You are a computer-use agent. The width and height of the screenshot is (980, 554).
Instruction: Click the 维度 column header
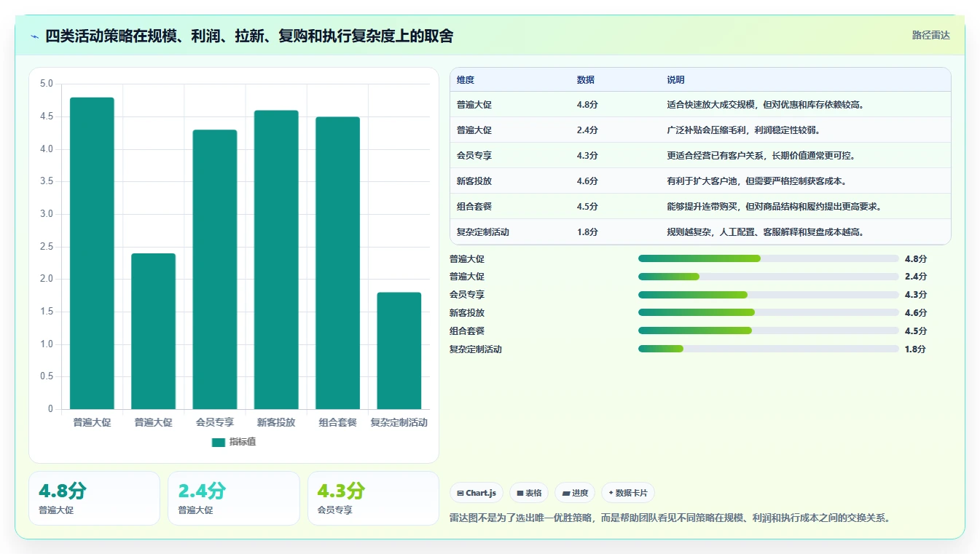tap(466, 80)
